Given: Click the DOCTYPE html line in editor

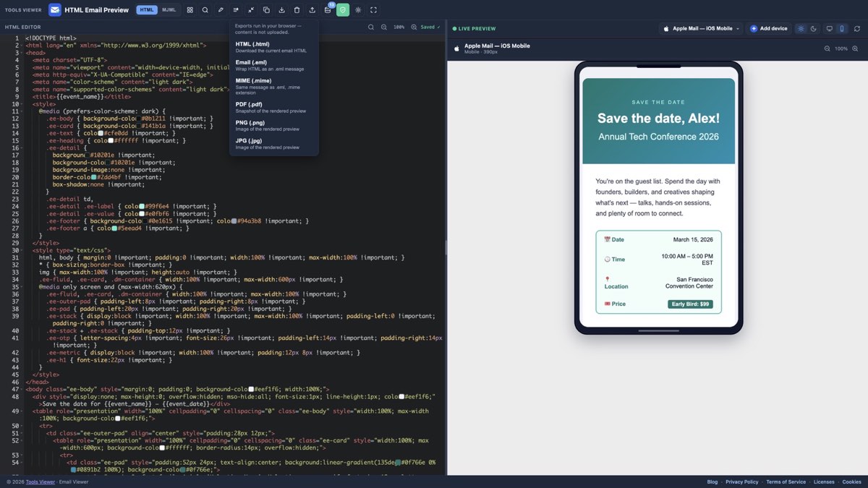Looking at the screenshot, I should (x=51, y=38).
